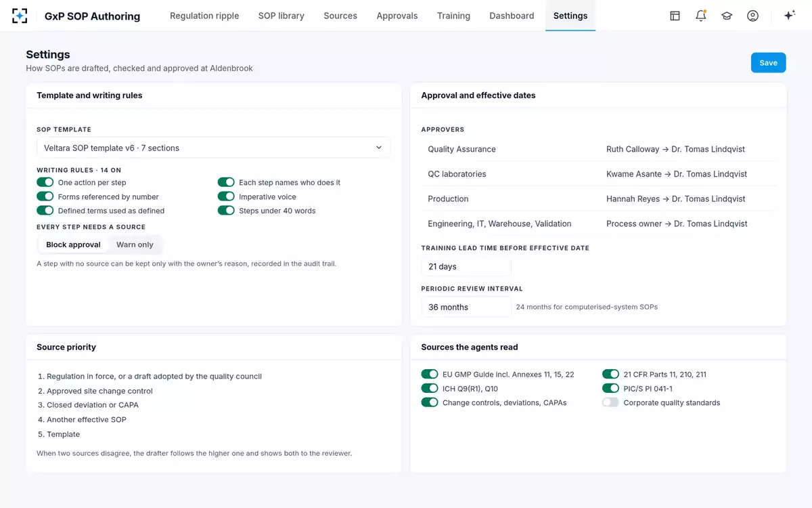Go to Sources tab
Viewport: 812px width, 508px height.
pyautogui.click(x=340, y=16)
